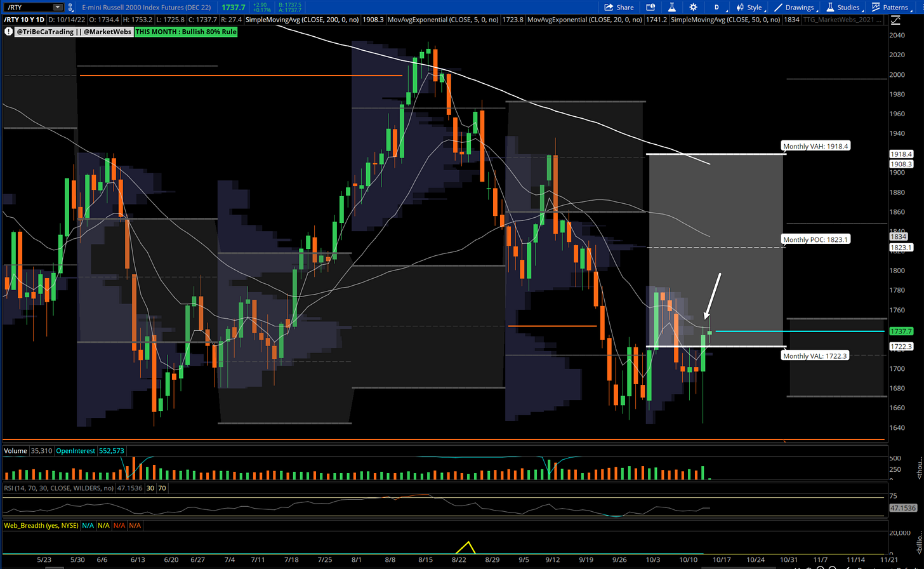
Task: Click the 8/15 date on the time axis
Action: (425, 559)
